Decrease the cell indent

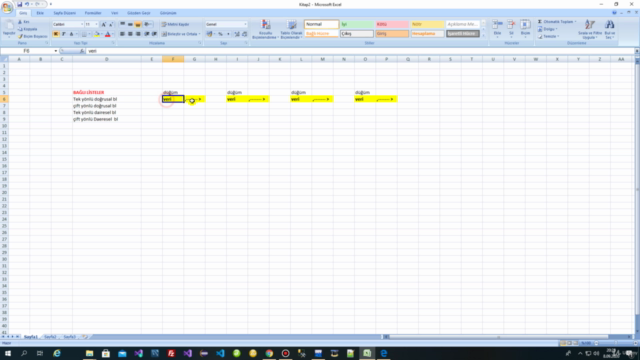click(x=147, y=34)
